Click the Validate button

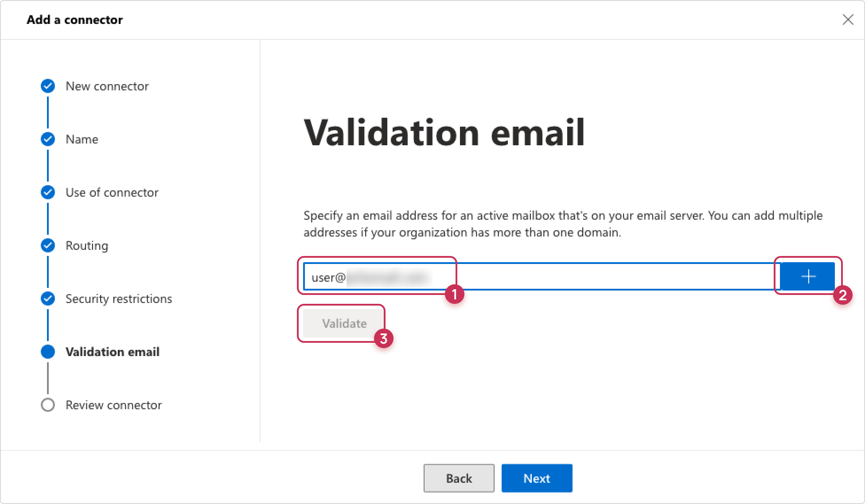coord(344,323)
